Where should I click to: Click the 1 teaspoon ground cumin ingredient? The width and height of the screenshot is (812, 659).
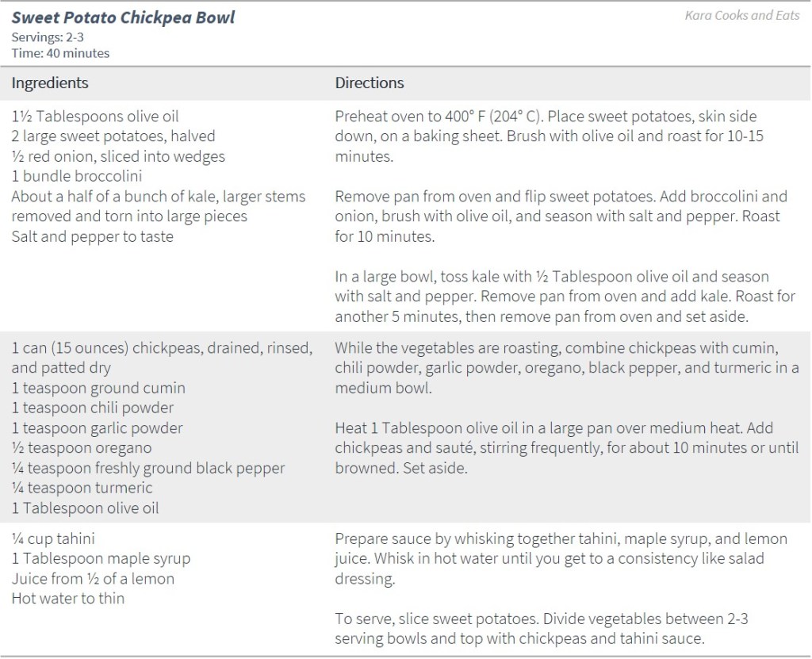click(x=98, y=389)
